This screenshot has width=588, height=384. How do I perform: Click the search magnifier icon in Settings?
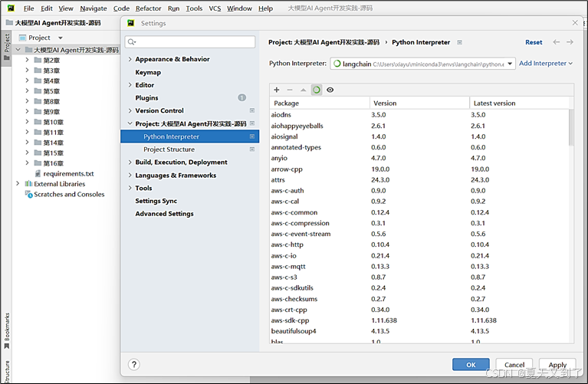coord(132,41)
